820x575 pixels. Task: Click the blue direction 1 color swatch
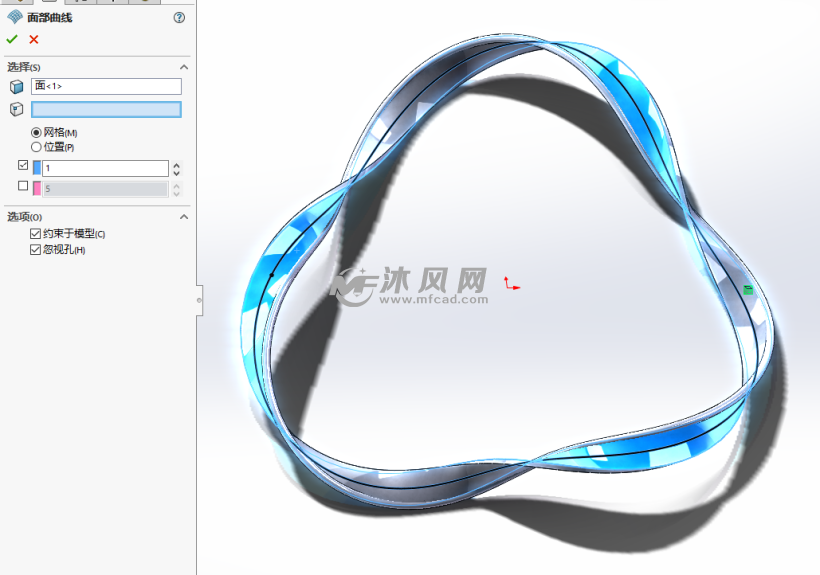(x=37, y=168)
